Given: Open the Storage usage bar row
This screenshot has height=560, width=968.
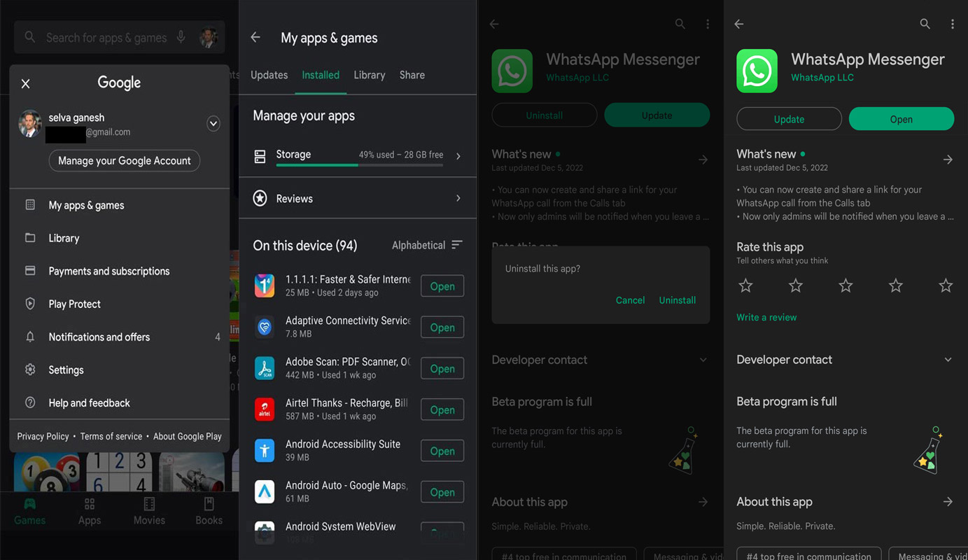Looking at the screenshot, I should click(x=358, y=156).
